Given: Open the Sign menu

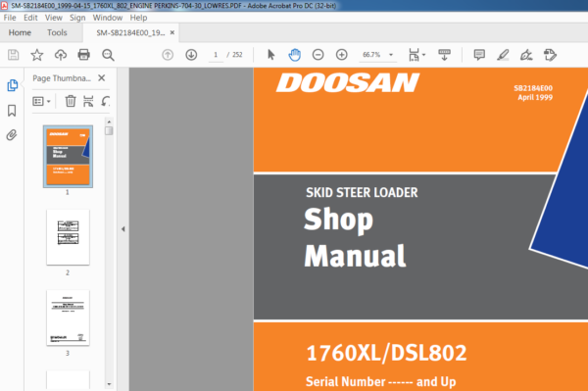Looking at the screenshot, I should [x=77, y=18].
